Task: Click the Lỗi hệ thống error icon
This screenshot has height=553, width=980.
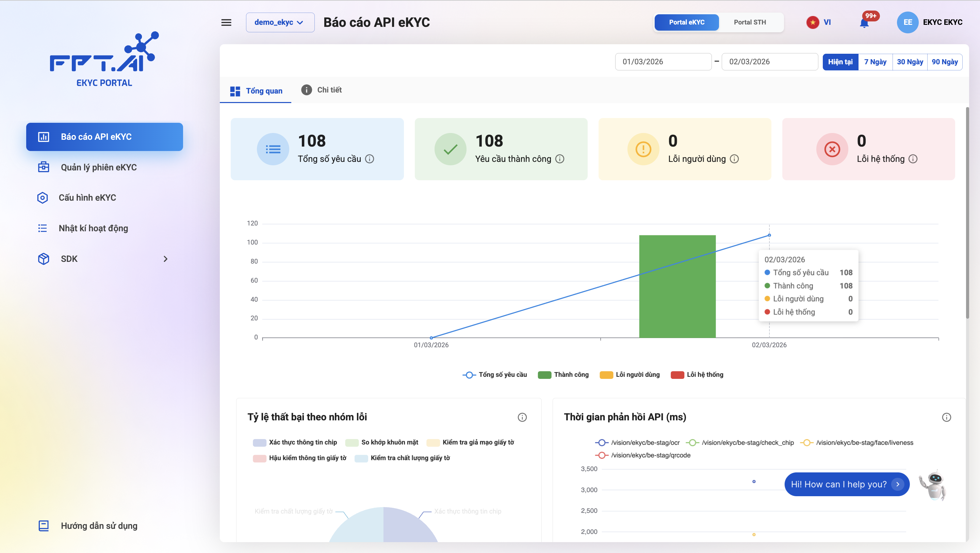Action: pos(832,149)
